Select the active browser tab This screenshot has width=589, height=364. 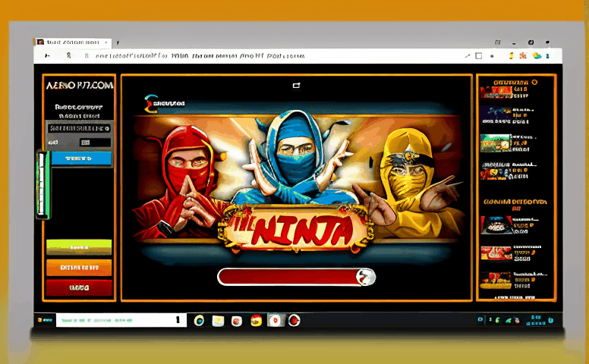(x=72, y=42)
